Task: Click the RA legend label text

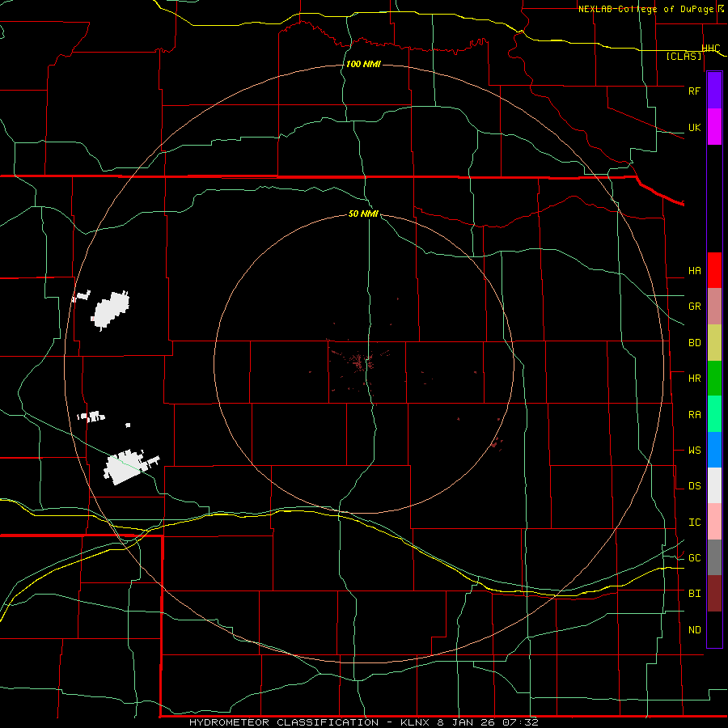Action: coord(694,415)
